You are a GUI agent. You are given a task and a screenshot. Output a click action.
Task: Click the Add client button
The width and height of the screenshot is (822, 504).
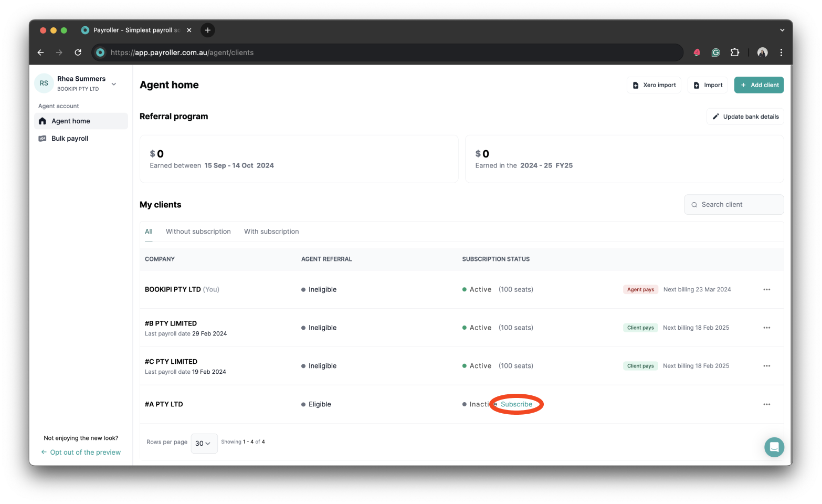click(x=759, y=85)
